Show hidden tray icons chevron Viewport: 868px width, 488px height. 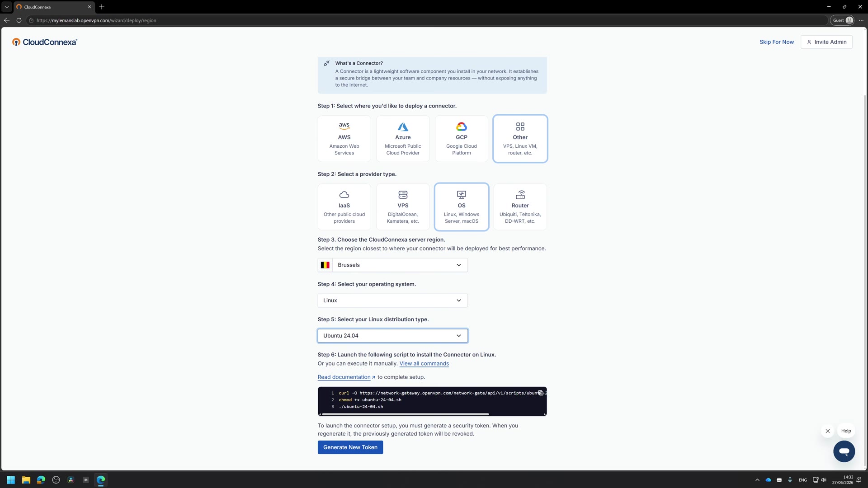click(x=757, y=480)
